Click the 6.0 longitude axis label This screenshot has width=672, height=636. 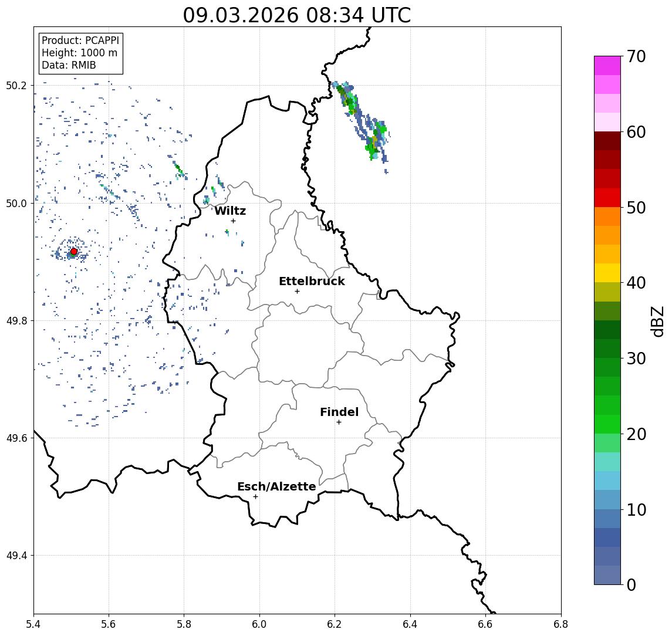click(259, 624)
